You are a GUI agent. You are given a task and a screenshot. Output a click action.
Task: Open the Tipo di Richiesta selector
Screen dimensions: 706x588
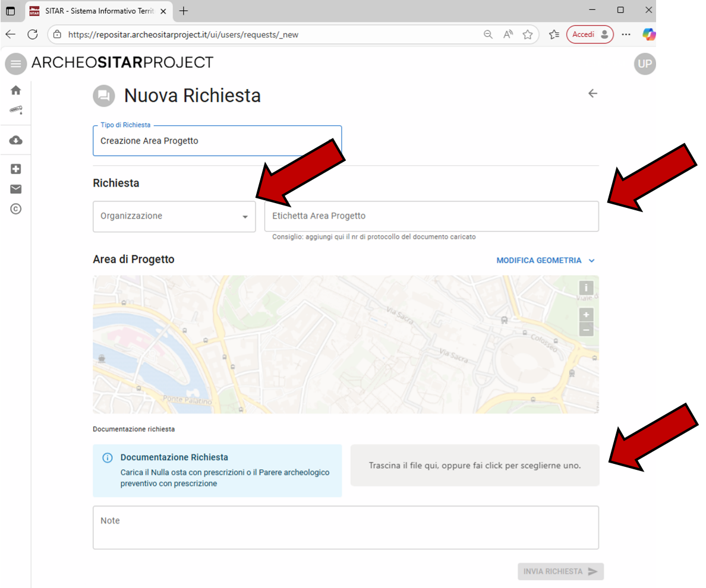(x=217, y=141)
